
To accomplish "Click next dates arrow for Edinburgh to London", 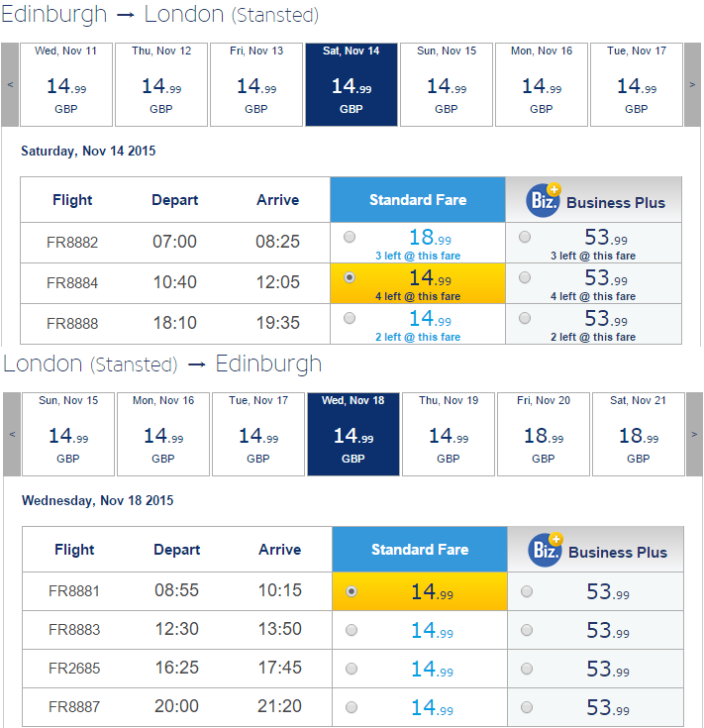I will pos(692,84).
